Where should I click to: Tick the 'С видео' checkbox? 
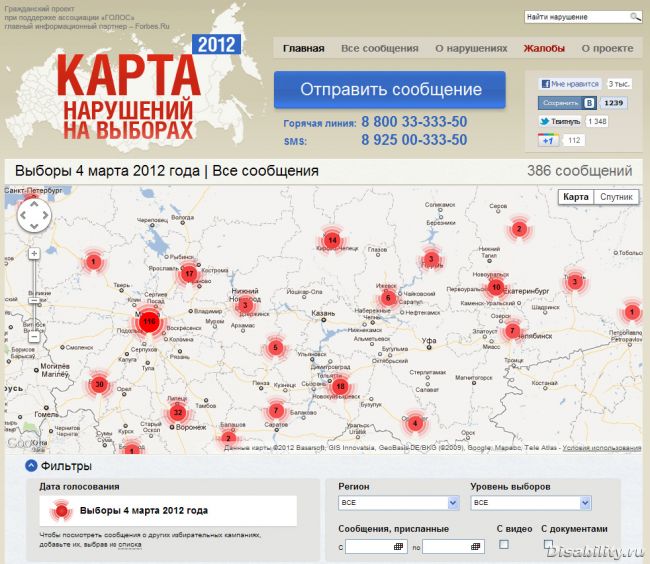(504, 544)
